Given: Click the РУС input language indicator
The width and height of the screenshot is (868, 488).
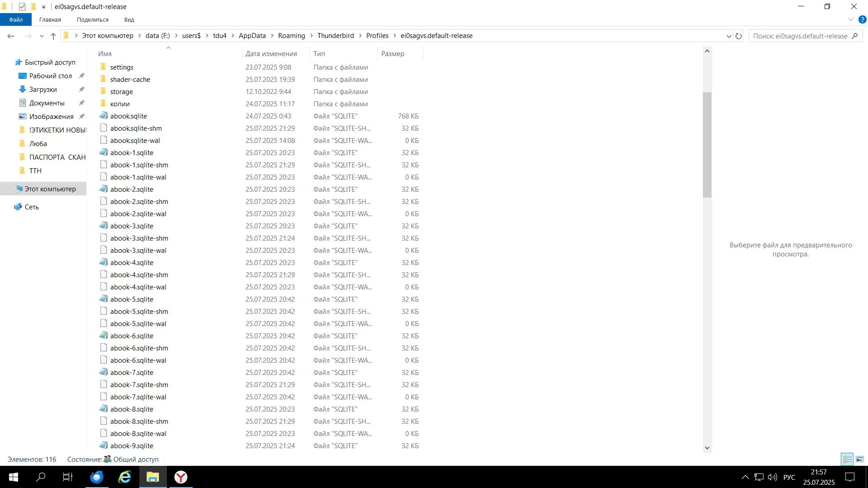Looking at the screenshot, I should pyautogui.click(x=789, y=477).
